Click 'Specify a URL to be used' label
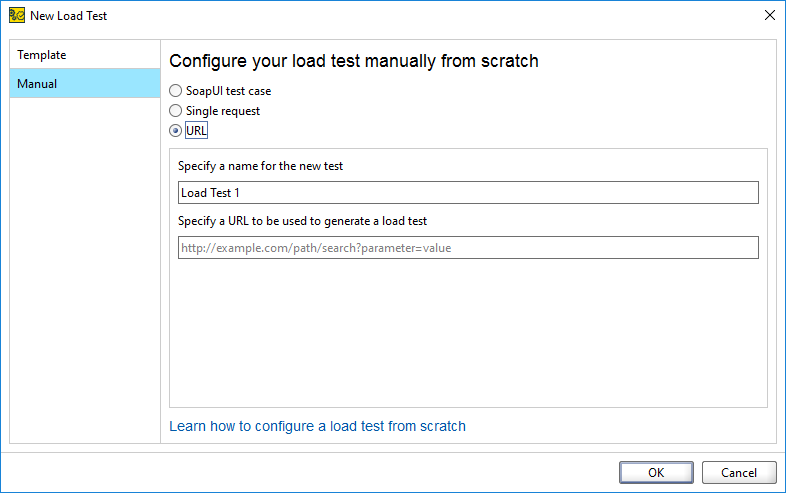The height and width of the screenshot is (493, 786). [x=302, y=221]
